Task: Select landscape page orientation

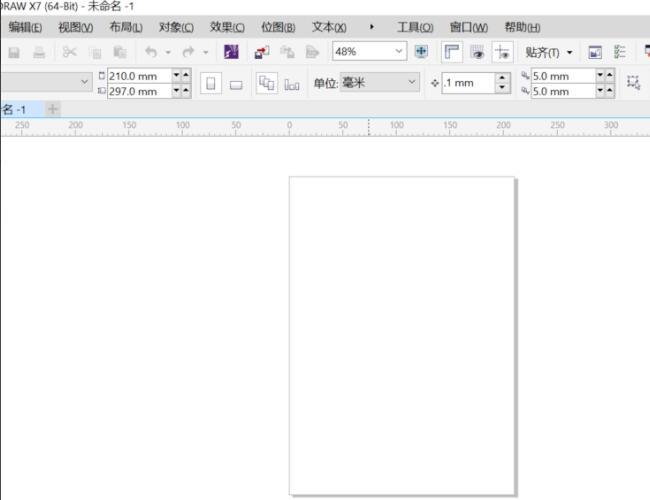Action: (x=236, y=84)
